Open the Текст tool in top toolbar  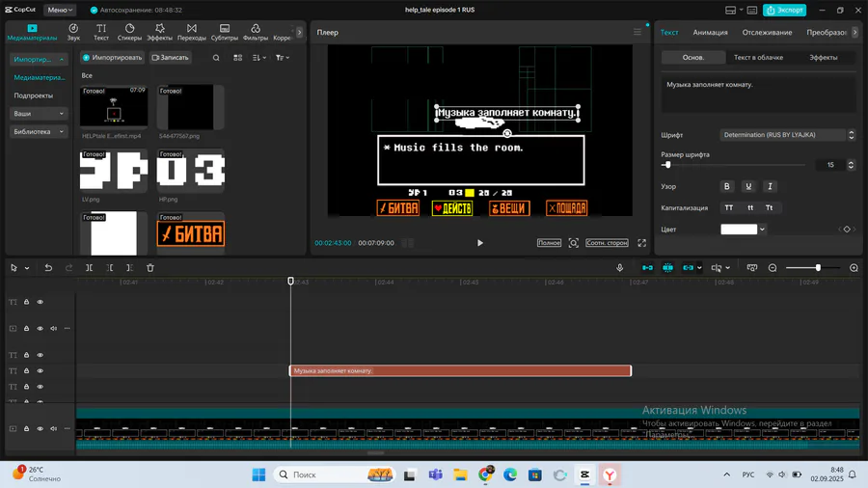101,32
